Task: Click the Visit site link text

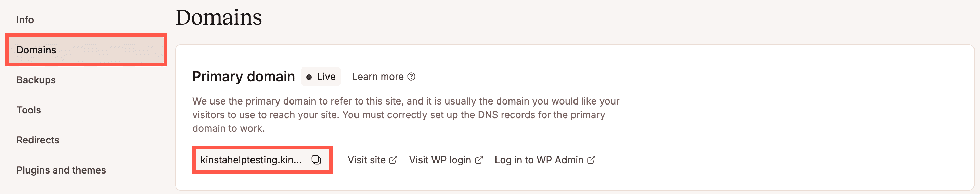Action: [x=366, y=160]
